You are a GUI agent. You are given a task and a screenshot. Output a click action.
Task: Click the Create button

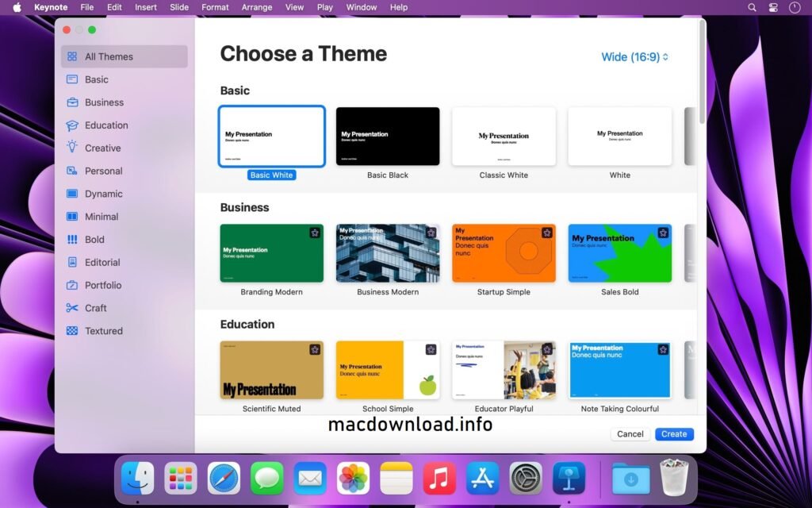673,434
